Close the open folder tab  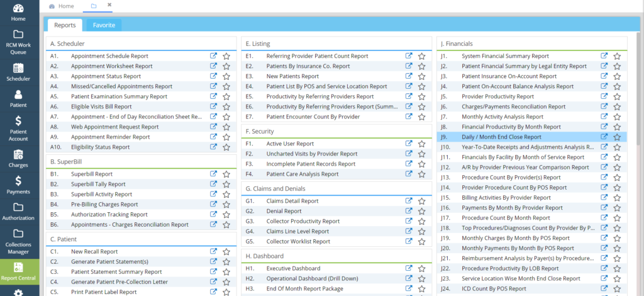(x=109, y=4)
